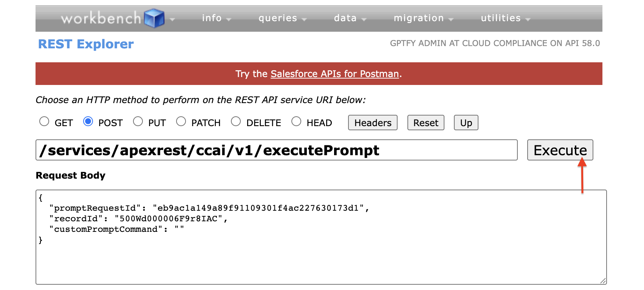Select the GET radio button
Image resolution: width=644 pixels, height=290 pixels.
click(x=44, y=122)
